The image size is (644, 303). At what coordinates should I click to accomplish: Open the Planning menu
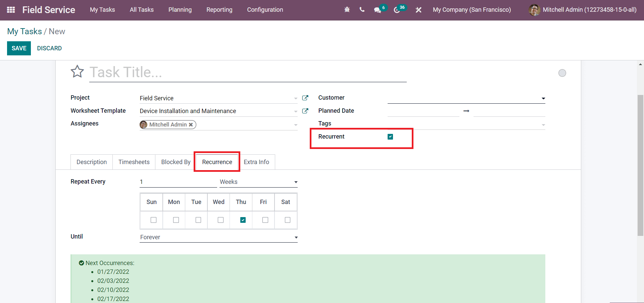tap(180, 10)
